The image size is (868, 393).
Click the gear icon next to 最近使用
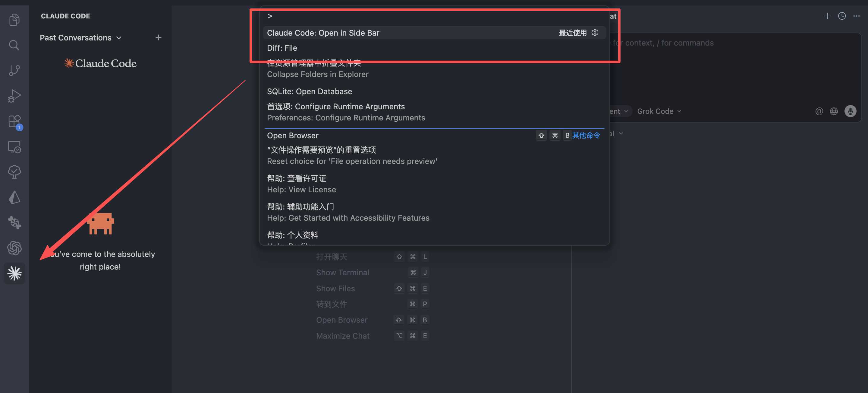point(595,33)
